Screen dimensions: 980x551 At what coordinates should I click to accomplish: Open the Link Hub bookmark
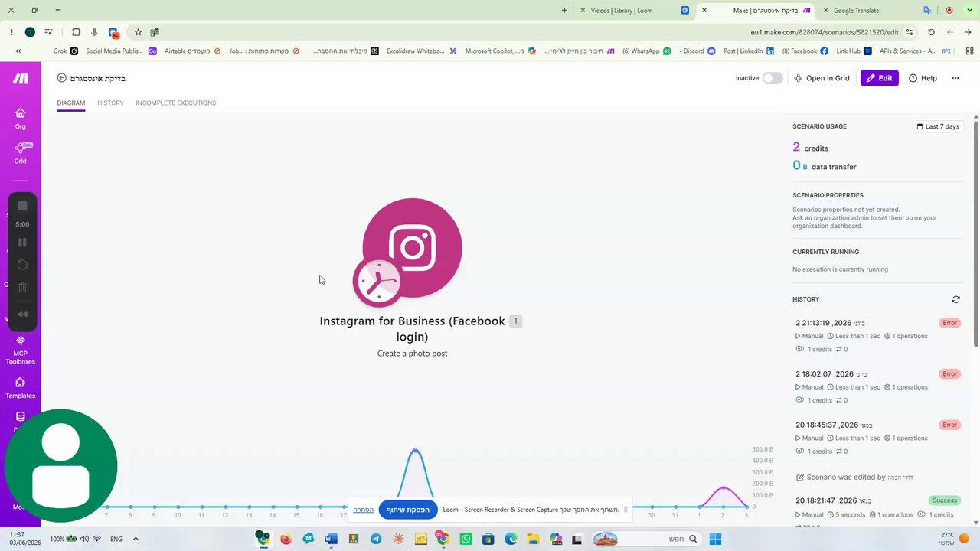(x=854, y=51)
